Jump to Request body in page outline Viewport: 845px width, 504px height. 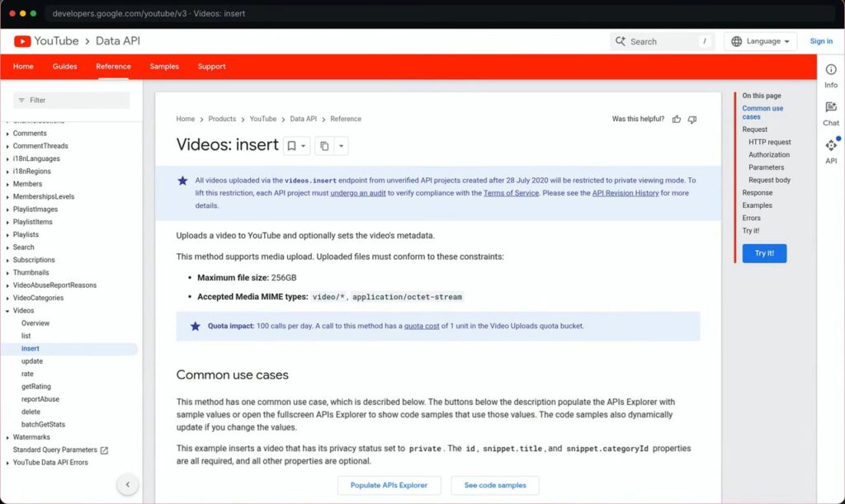tap(770, 181)
